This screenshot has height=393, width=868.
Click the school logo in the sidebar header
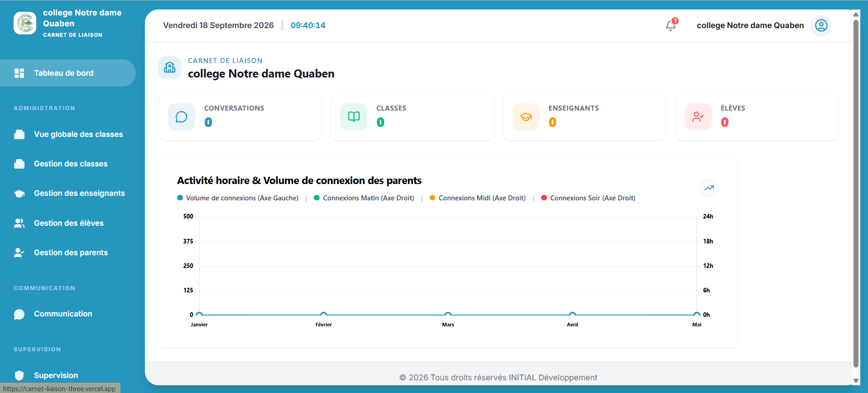click(x=25, y=23)
